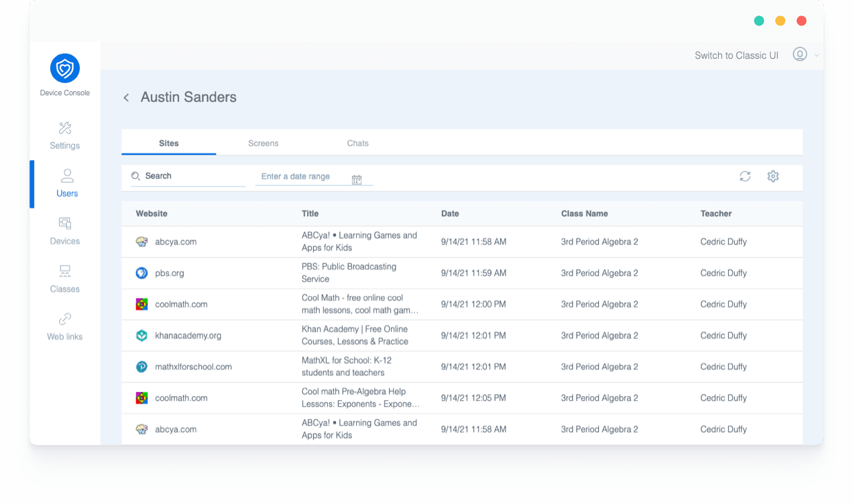Click the pbs.org site favicon

(x=141, y=273)
